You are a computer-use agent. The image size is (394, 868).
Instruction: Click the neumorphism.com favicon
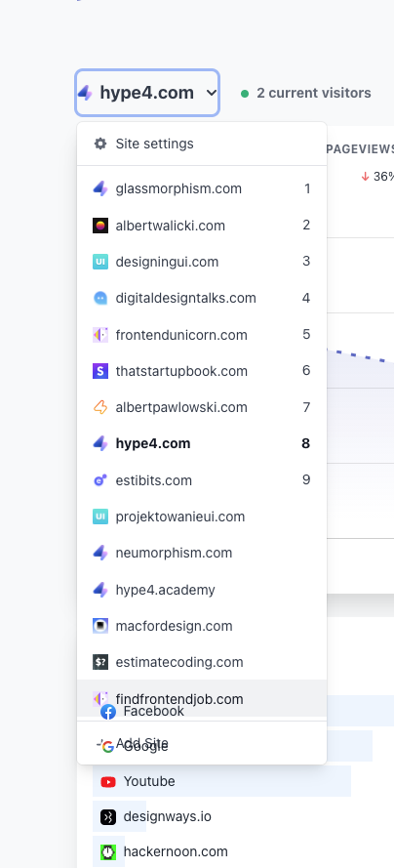100,553
